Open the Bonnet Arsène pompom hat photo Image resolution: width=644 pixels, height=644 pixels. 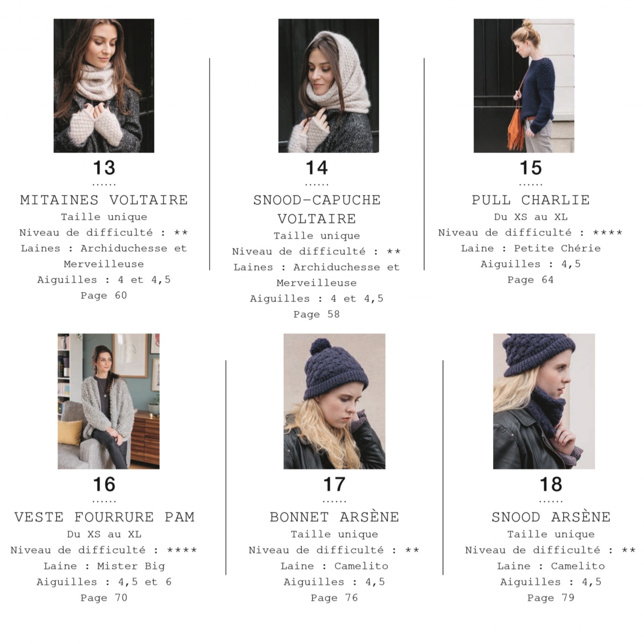[334, 401]
